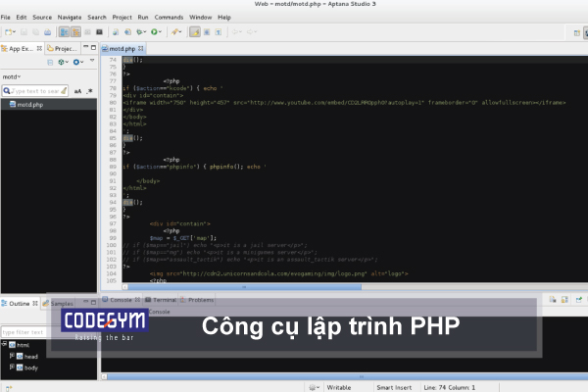Image resolution: width=588 pixels, height=392 pixels.
Task: Open the File menu
Action: click(6, 18)
